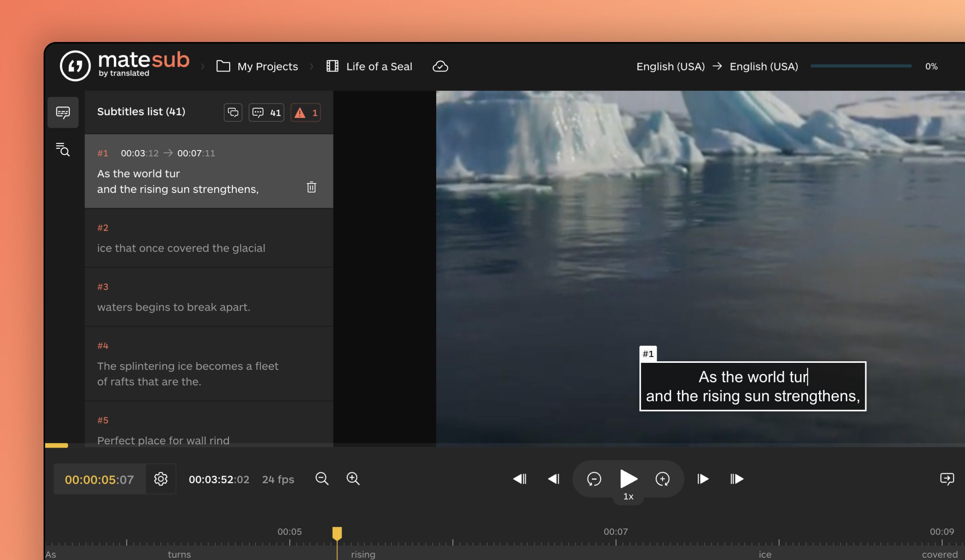The width and height of the screenshot is (965, 560).
Task: Increase playback speed
Action: [x=662, y=479]
